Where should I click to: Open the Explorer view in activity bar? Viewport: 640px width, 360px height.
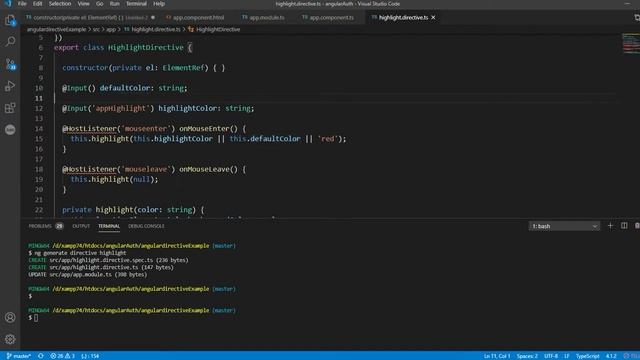point(10,20)
